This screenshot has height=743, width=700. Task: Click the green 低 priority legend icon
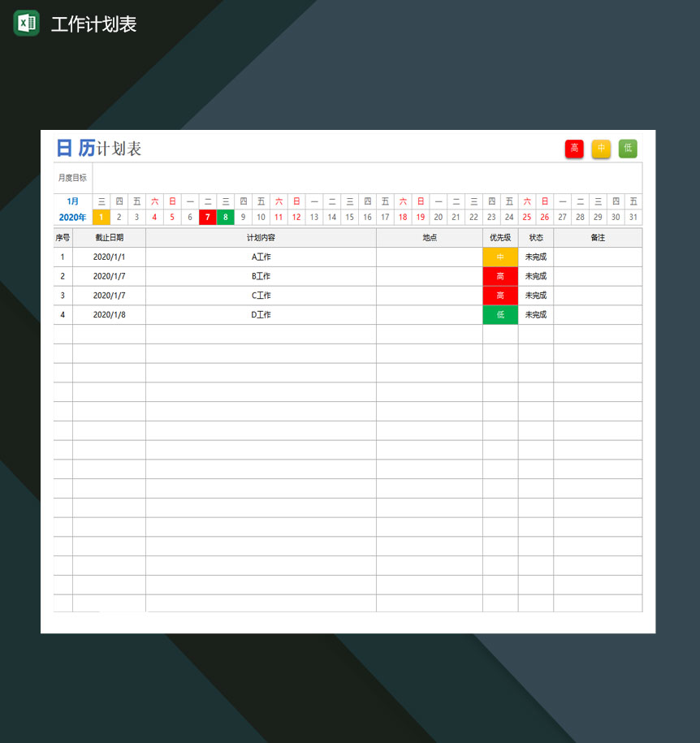[x=628, y=149]
